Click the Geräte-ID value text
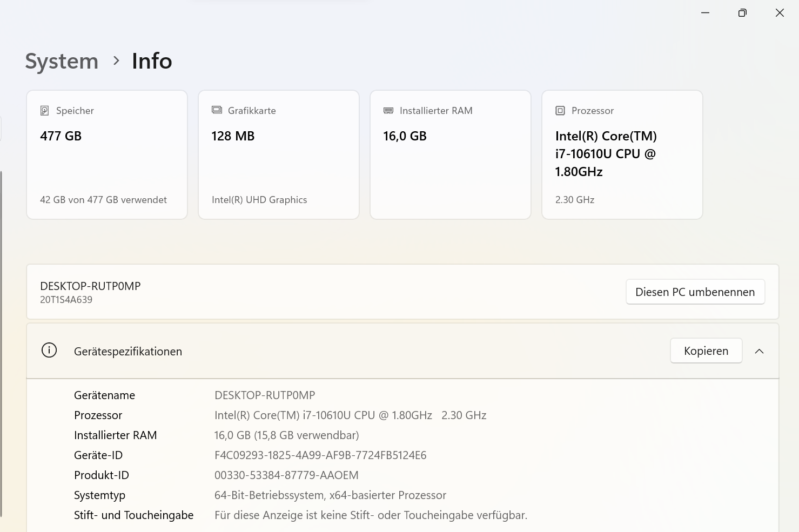Screen dimensions: 799x532 coord(320,455)
